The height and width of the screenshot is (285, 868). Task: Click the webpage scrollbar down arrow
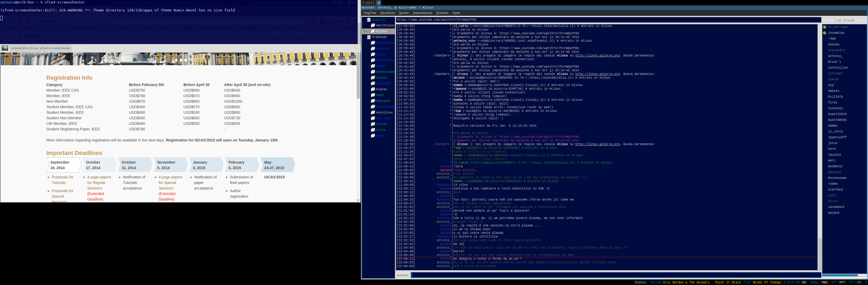[x=358, y=200]
